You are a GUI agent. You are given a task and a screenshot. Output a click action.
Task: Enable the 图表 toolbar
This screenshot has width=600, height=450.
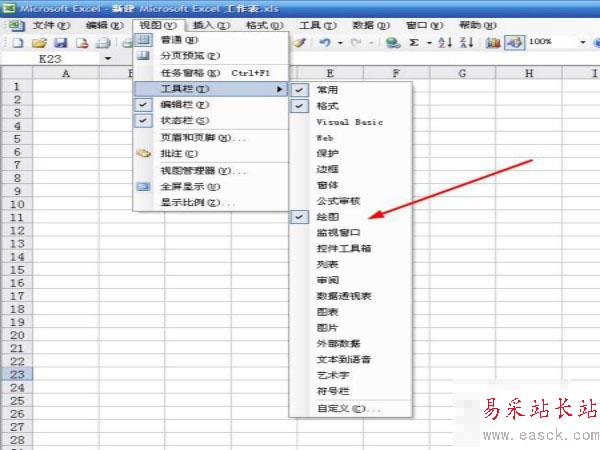(351, 312)
